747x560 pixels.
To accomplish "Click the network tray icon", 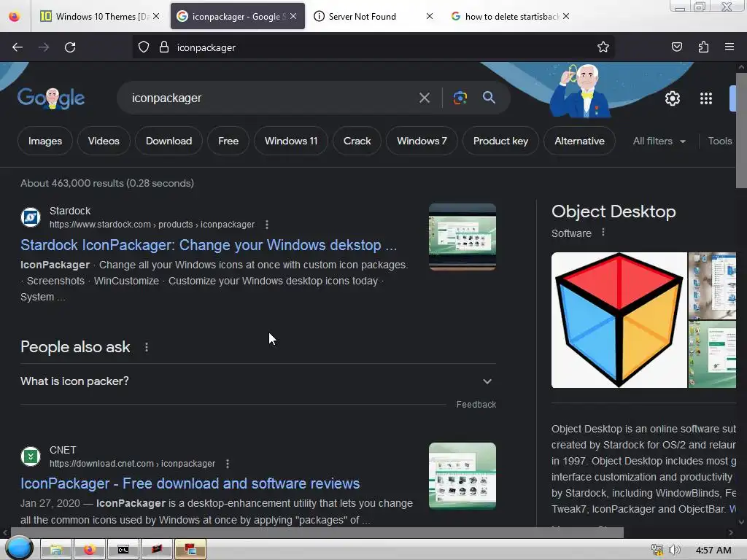I will coord(657,550).
